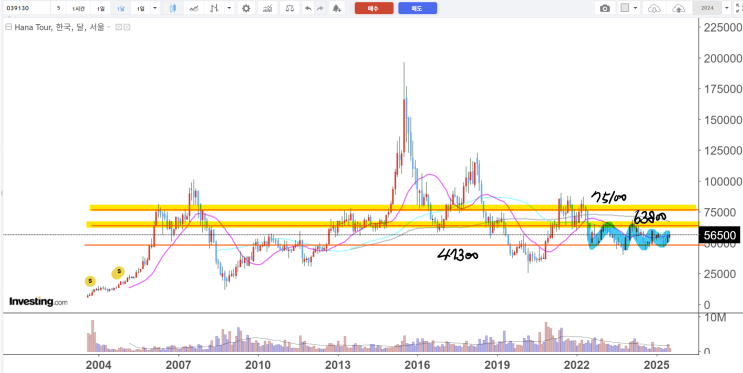The image size is (743, 373).
Task: Expand the time interval dropdown arrow
Action: (x=154, y=8)
